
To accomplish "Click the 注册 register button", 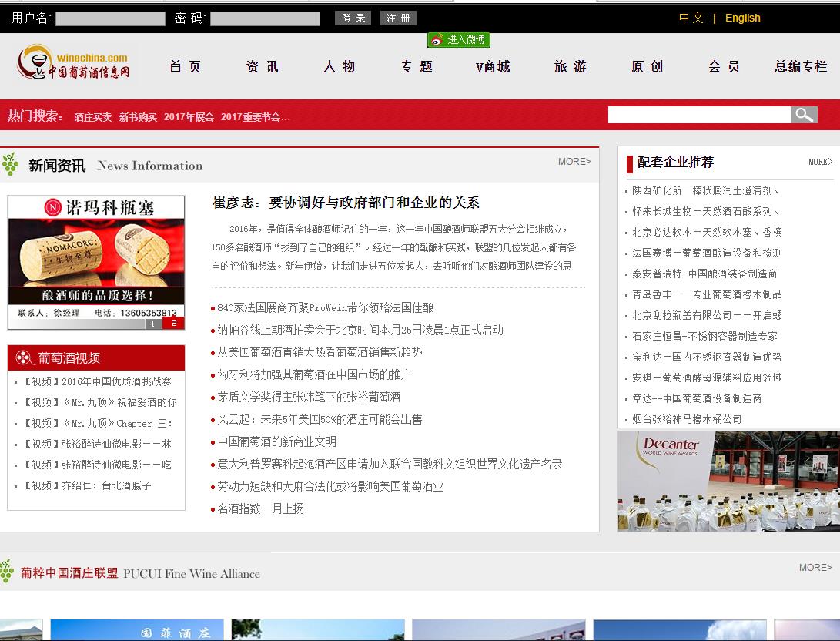I will (x=398, y=18).
